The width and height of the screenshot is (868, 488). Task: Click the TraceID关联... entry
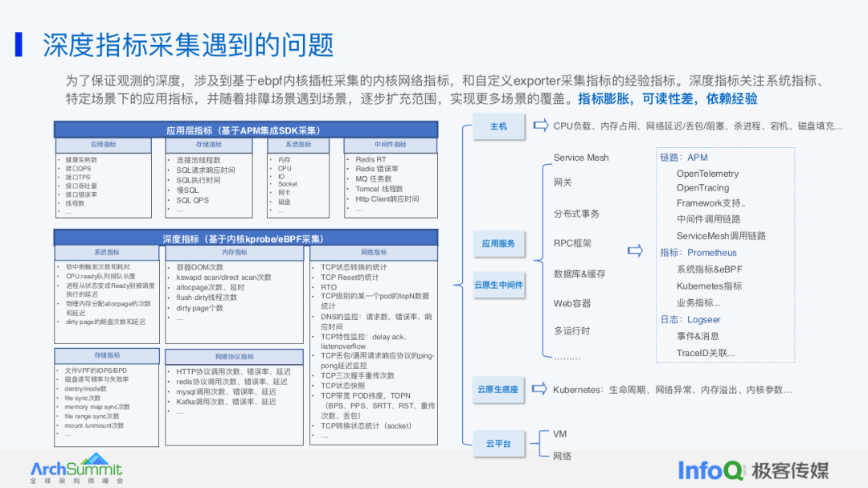click(x=706, y=353)
